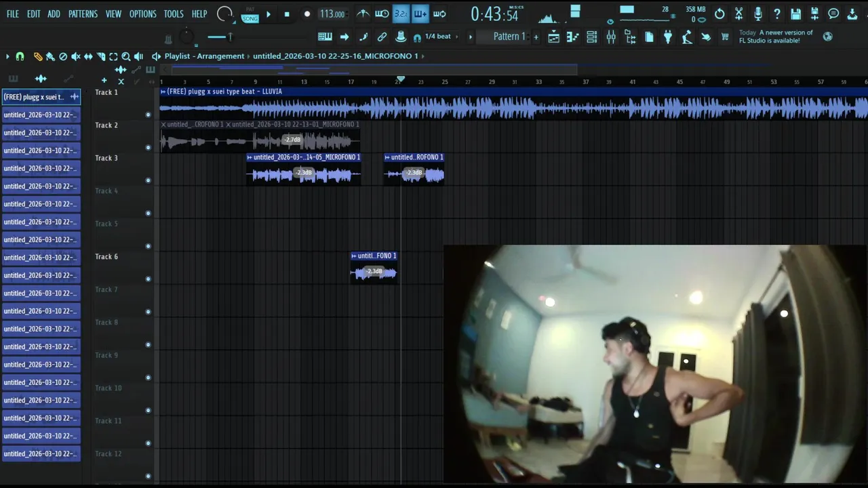The image size is (868, 488).
Task: Open Track 1 LLUVIA clip menu icon
Action: [x=163, y=91]
